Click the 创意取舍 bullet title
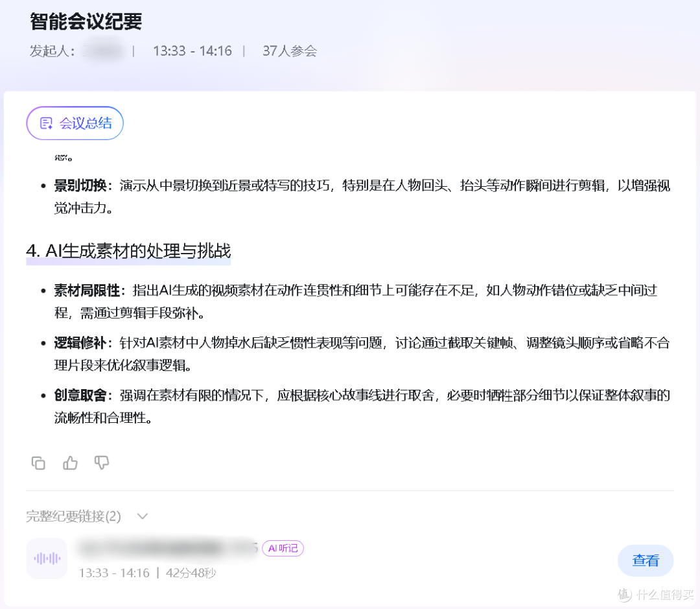 tap(80, 395)
